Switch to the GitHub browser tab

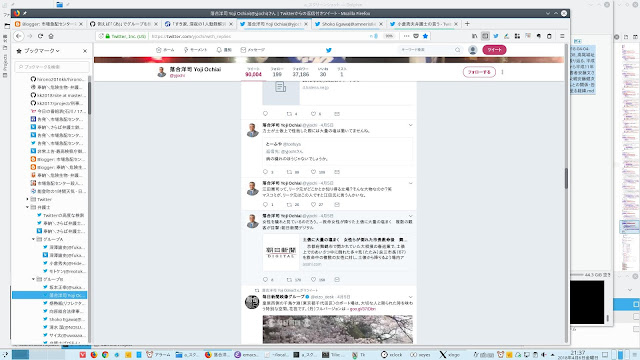click(x=124, y=24)
